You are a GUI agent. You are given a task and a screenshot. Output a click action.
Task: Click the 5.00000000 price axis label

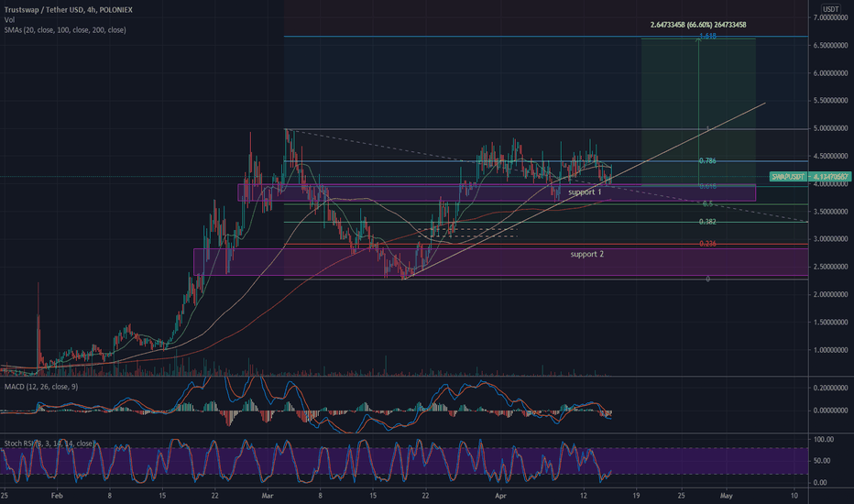[830, 128]
